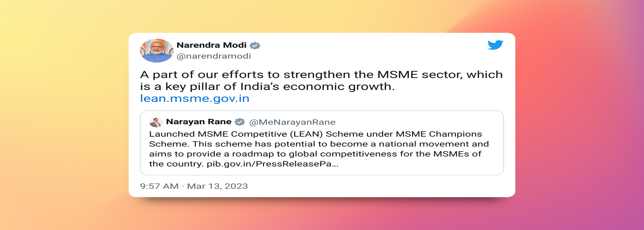Click the Narayan Rane display name
This screenshot has height=230, width=644.
(x=199, y=122)
